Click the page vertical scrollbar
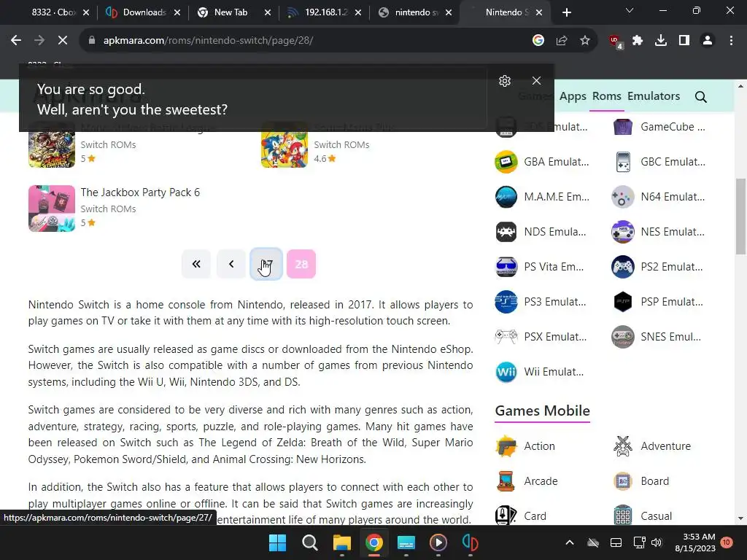This screenshot has width=747, height=560. [740, 217]
